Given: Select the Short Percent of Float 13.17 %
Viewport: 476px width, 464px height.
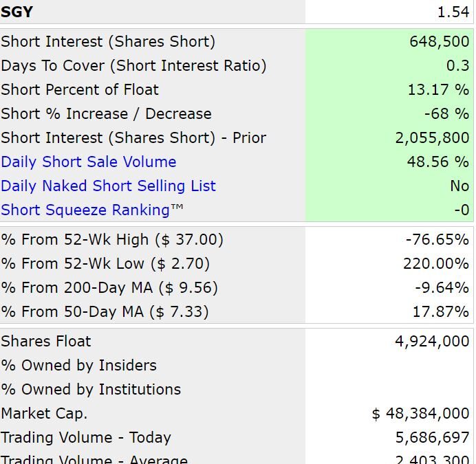Looking at the screenshot, I should [x=438, y=89].
